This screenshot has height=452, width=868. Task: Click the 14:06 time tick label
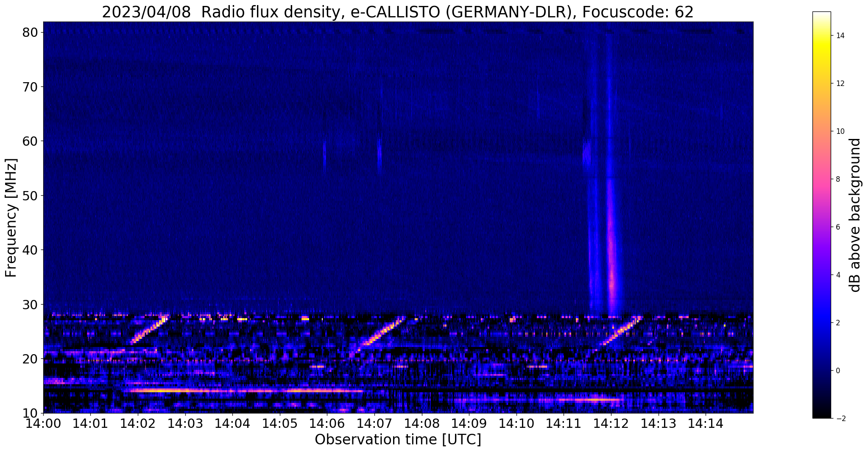pyautogui.click(x=327, y=423)
